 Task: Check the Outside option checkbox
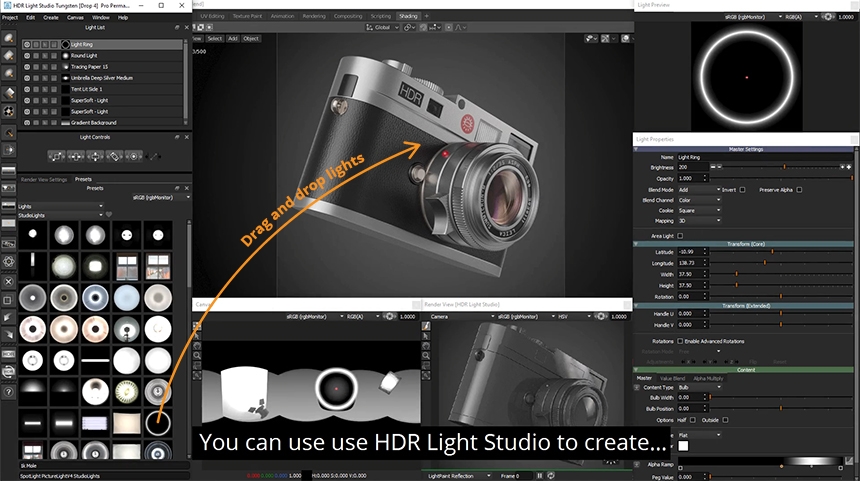[725, 420]
